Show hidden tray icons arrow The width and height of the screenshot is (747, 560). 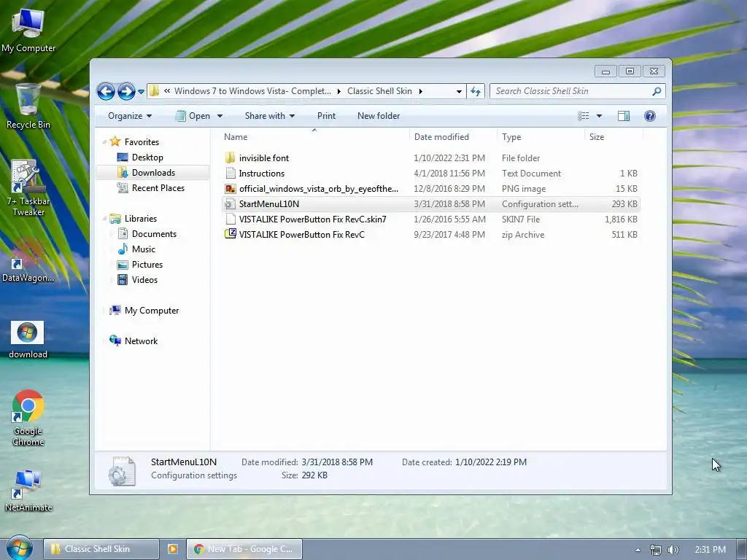[x=638, y=550]
